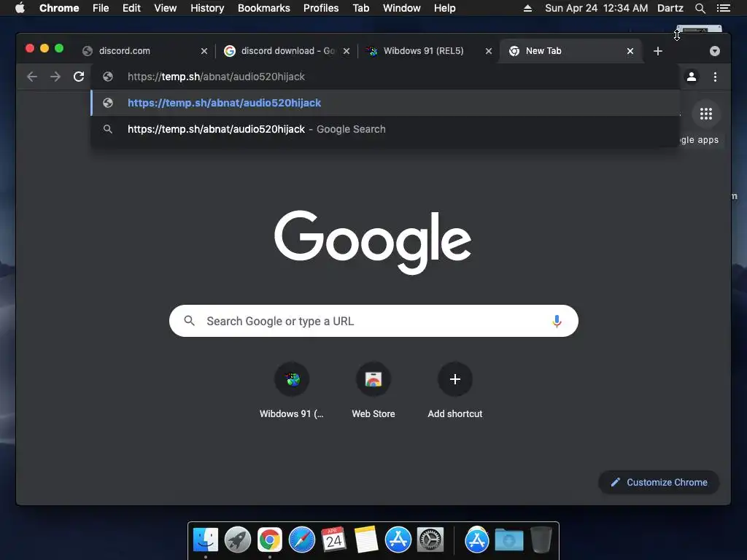Open the Trash in the Dock
Viewport: 747px width, 560px height.
tap(541, 540)
